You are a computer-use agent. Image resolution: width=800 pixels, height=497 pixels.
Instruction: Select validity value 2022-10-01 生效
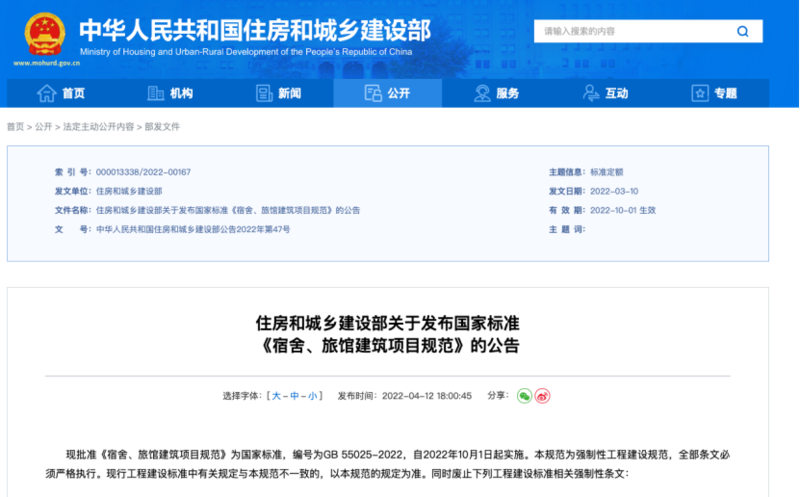pos(623,210)
